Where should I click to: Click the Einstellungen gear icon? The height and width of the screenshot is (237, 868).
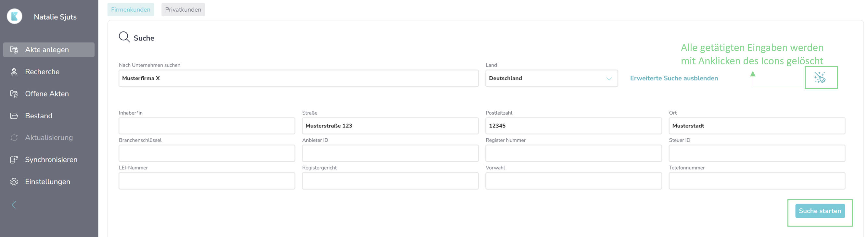click(14, 182)
